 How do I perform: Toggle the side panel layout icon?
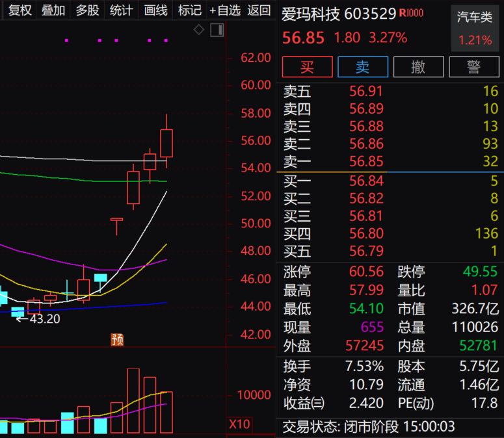point(217,30)
